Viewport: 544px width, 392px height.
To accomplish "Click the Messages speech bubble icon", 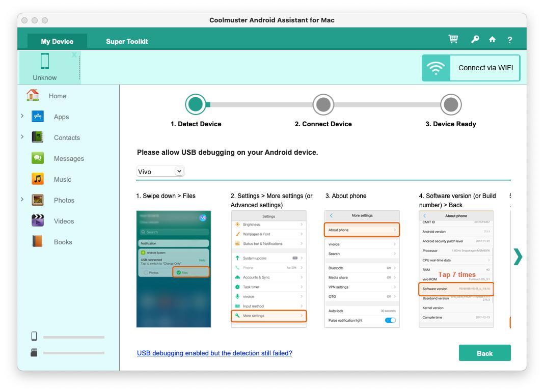I will click(x=38, y=158).
